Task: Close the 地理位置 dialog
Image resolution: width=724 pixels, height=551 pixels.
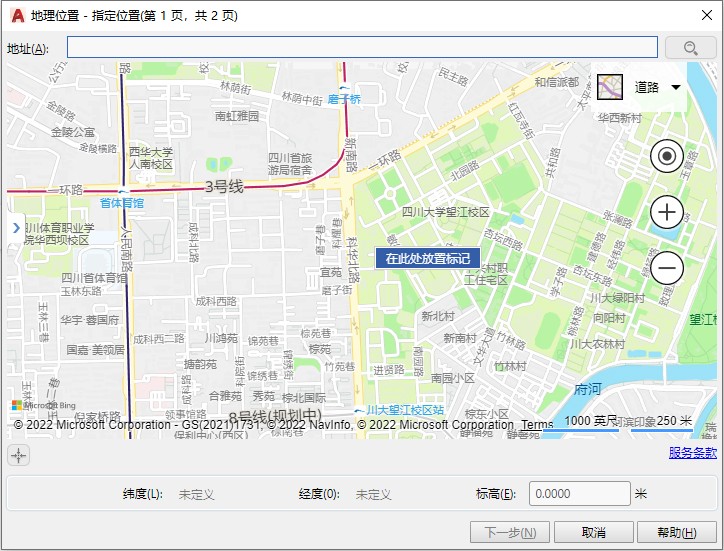Action: [706, 15]
